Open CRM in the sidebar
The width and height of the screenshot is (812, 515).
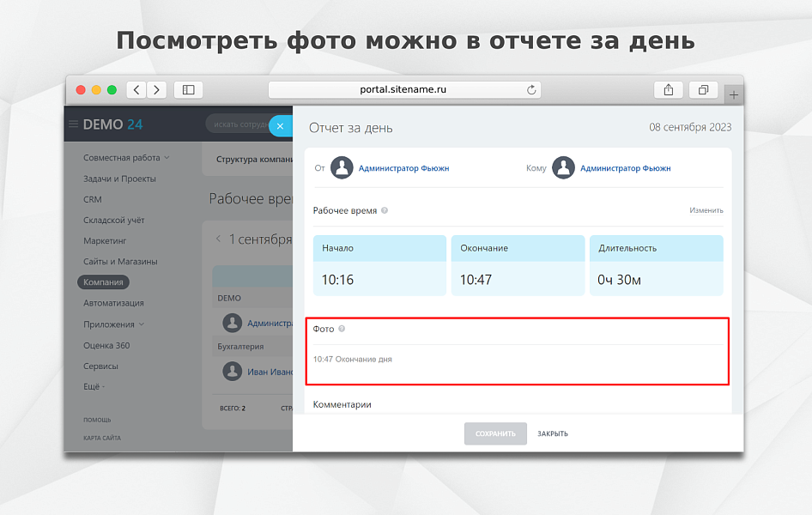[93, 199]
